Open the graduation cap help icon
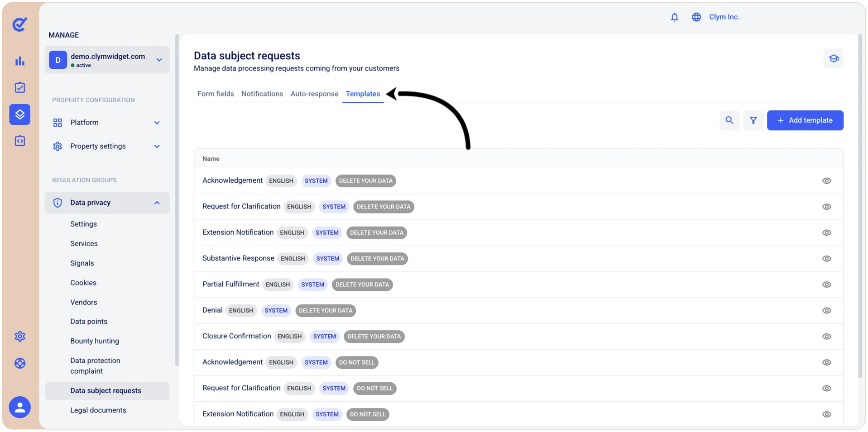The height and width of the screenshot is (432, 868). coord(833,59)
